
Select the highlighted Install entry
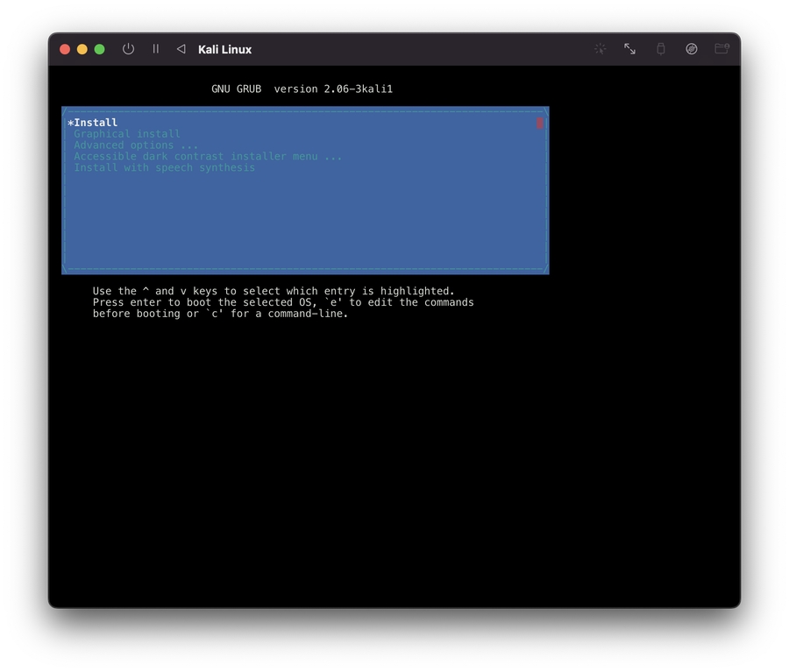(x=95, y=123)
